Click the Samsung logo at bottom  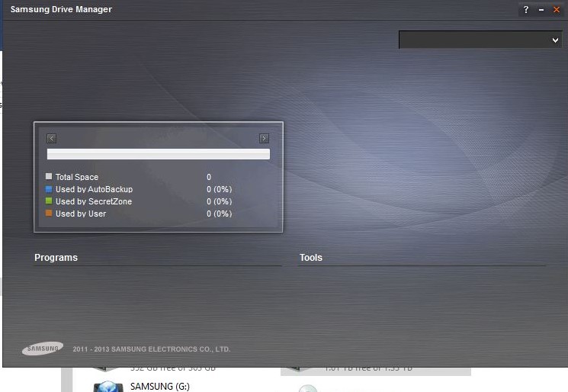43,349
